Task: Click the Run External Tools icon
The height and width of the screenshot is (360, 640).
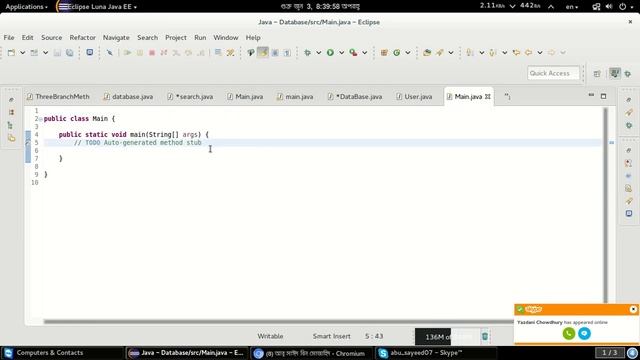Action: tap(353, 53)
